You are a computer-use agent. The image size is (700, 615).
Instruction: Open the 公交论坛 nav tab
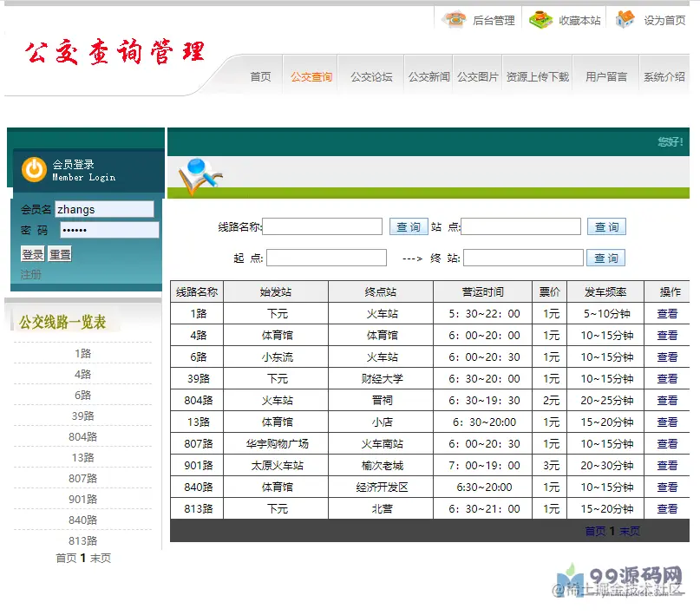371,76
